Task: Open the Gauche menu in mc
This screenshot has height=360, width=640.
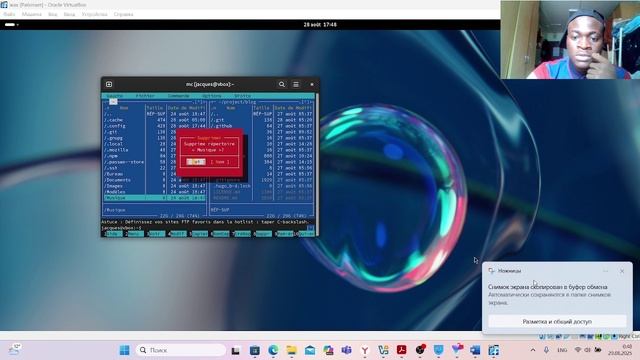Action: pyautogui.click(x=115, y=96)
